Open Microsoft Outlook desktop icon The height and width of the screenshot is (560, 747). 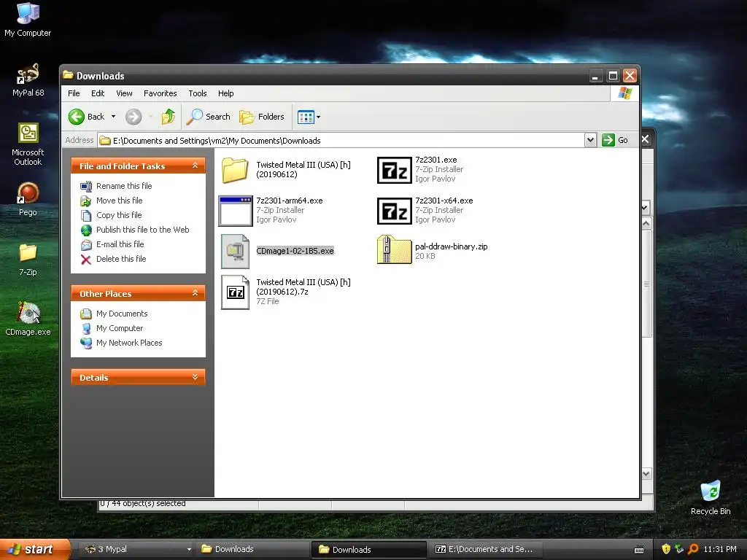coord(28,144)
